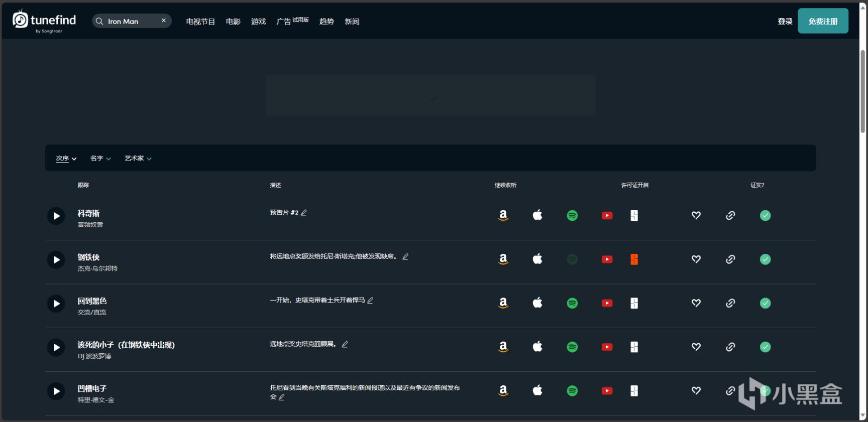Open Apple Music link for 钢铁侠

[x=537, y=259]
